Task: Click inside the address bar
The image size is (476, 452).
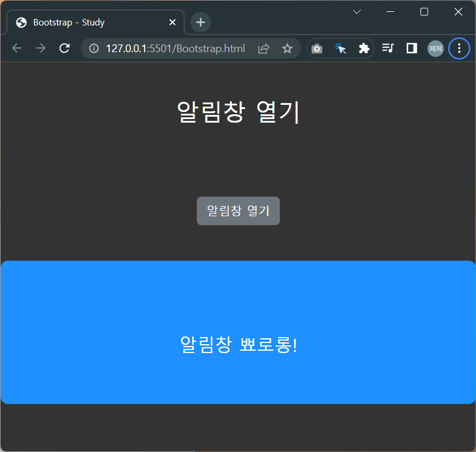Action: (178, 48)
